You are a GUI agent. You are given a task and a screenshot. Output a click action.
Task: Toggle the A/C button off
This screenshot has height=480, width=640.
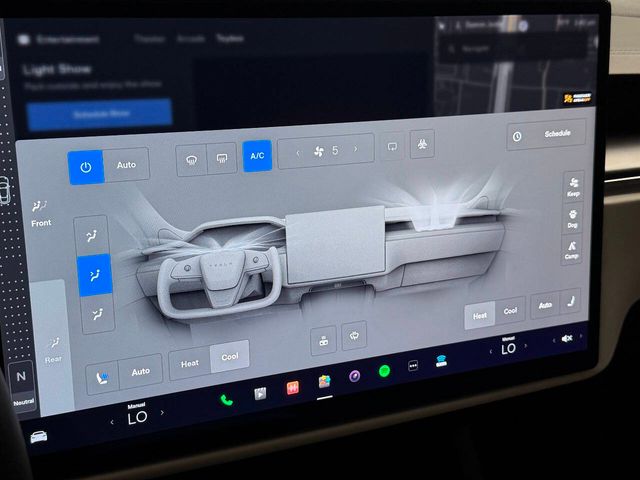(257, 156)
